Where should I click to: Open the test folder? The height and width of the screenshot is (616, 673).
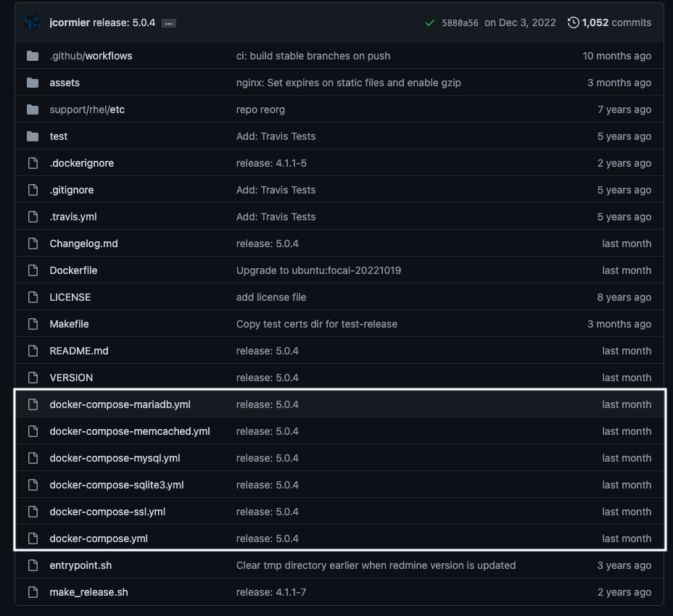pyautogui.click(x=58, y=136)
